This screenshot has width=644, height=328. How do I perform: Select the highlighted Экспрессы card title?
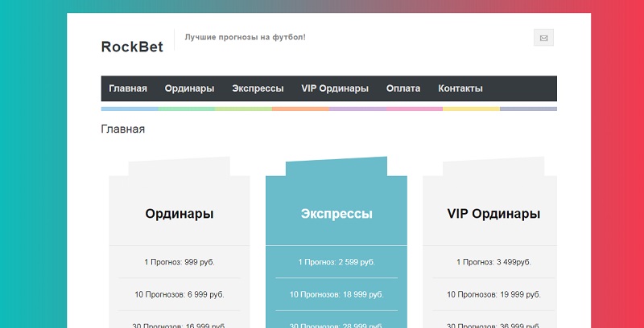click(336, 214)
